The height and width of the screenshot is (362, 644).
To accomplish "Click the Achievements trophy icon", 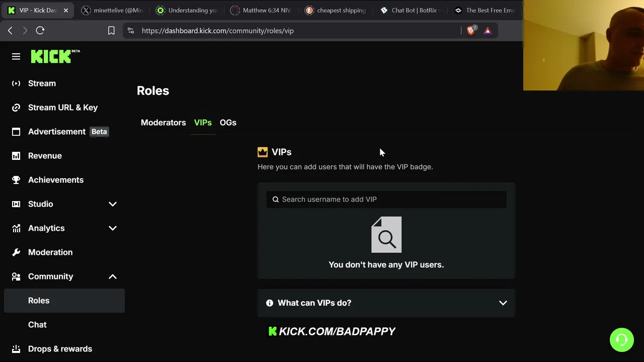I will coord(16,180).
